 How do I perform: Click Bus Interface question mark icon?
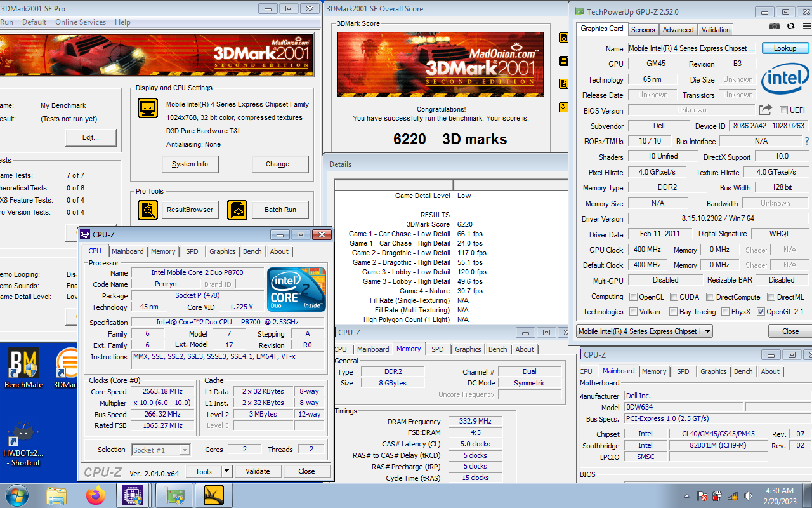click(x=807, y=141)
